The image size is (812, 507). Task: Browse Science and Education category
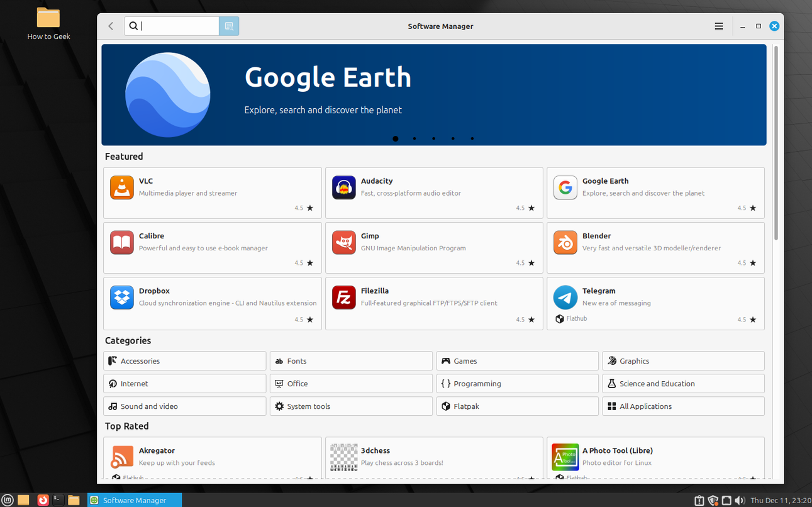[684, 384]
